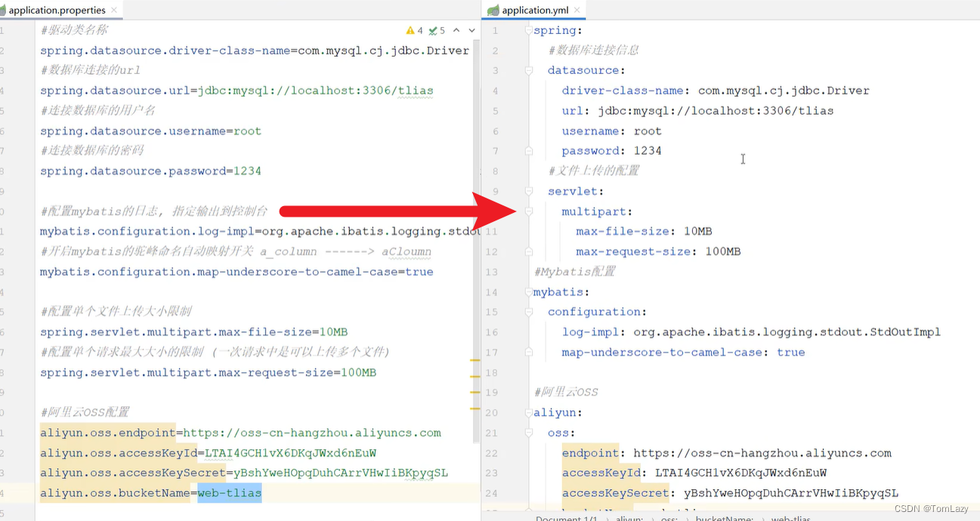Click line number 10 in the yml gutter
This screenshot has width=980, height=521.
point(495,211)
